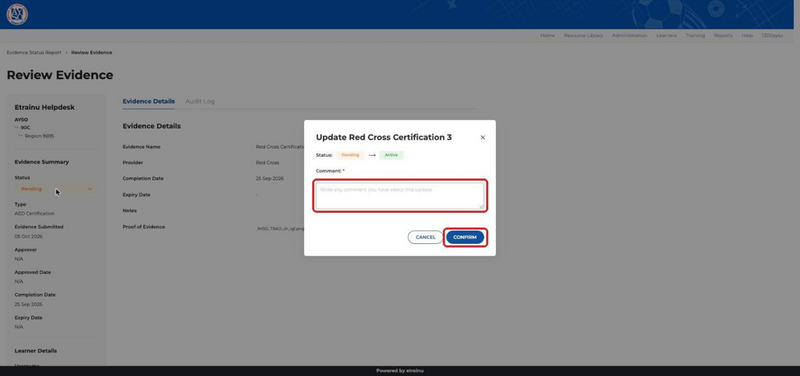Click the 25 Sep 2026 completion date in details

(x=270, y=179)
